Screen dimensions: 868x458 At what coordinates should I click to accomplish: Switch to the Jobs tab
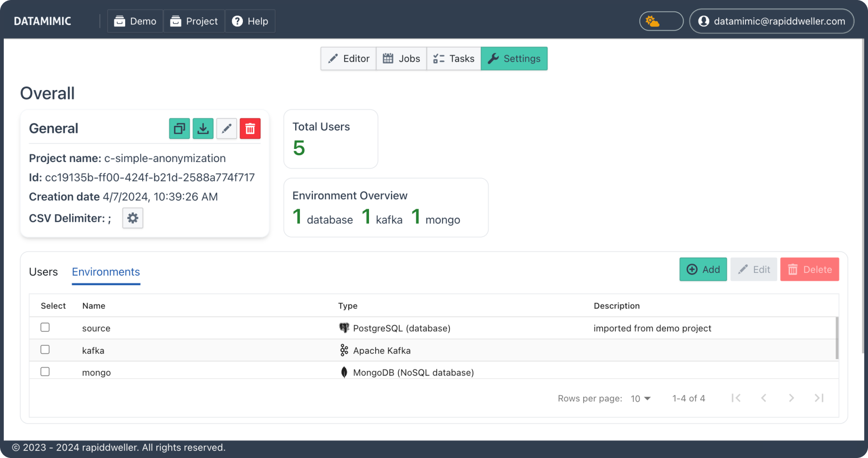(x=401, y=58)
